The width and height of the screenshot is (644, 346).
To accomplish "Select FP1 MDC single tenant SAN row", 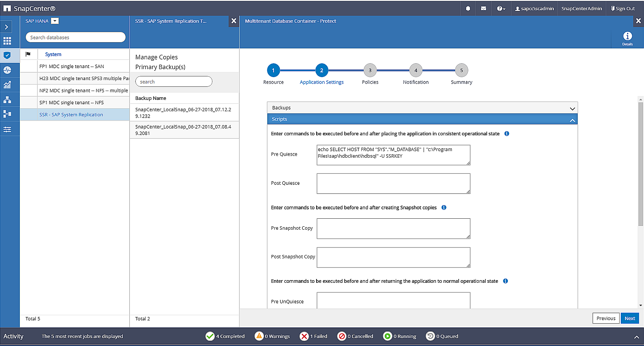I will pyautogui.click(x=72, y=66).
